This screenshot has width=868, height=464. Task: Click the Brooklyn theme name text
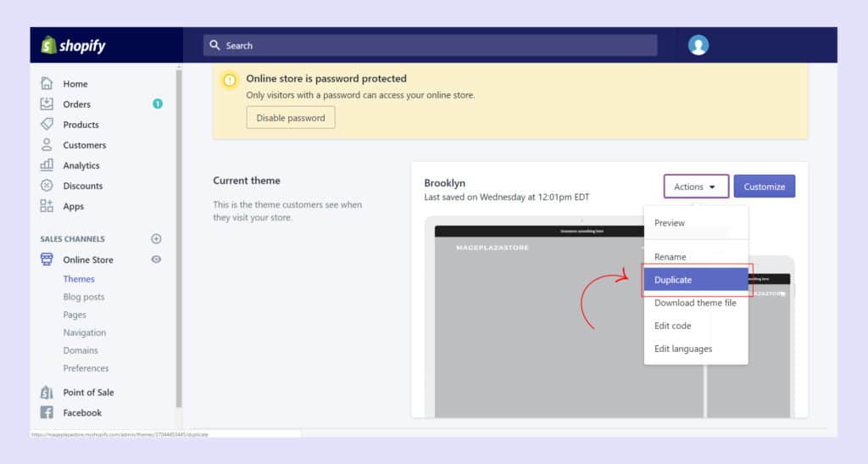click(x=444, y=182)
